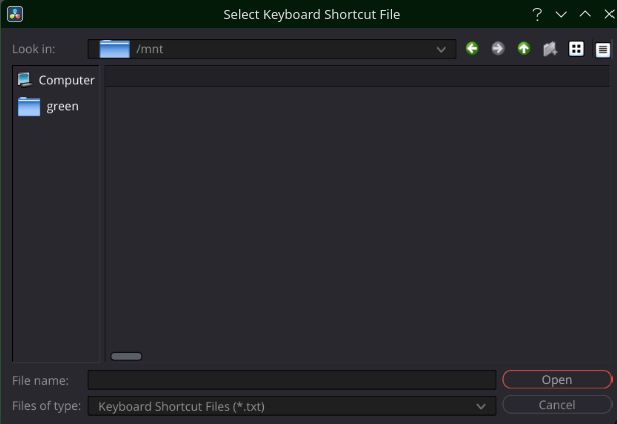Create a new folder using the toolbar icon
617x424 pixels.
pyautogui.click(x=550, y=49)
